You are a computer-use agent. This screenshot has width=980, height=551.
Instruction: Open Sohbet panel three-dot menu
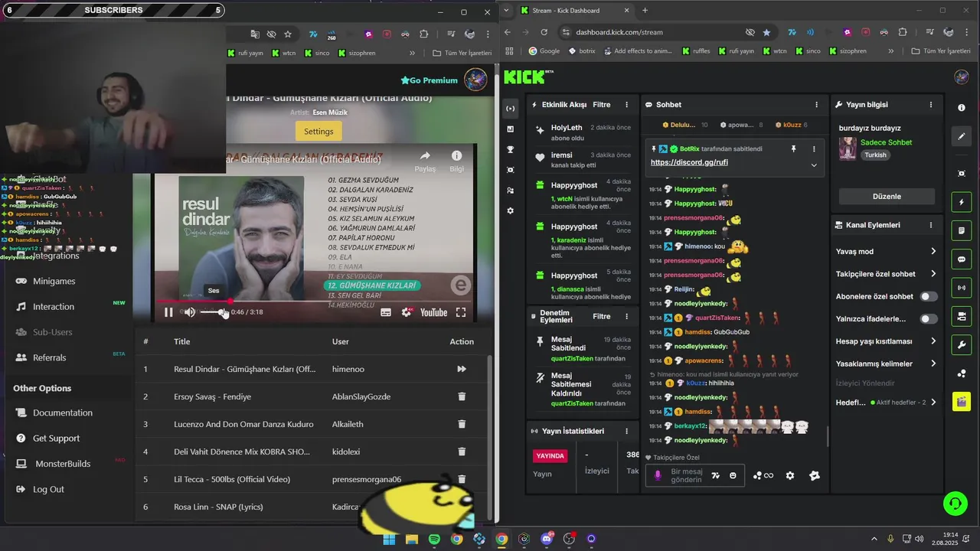point(816,105)
